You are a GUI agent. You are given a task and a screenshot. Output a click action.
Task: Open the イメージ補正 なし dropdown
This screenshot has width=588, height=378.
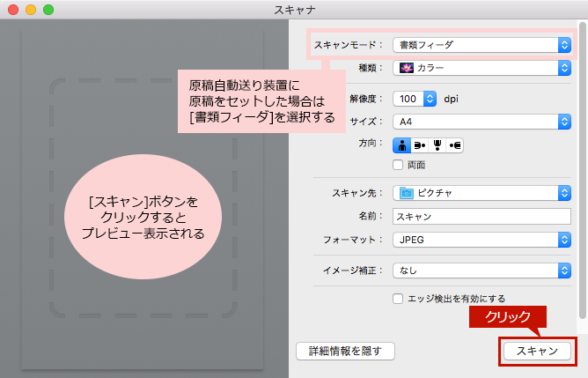click(481, 271)
